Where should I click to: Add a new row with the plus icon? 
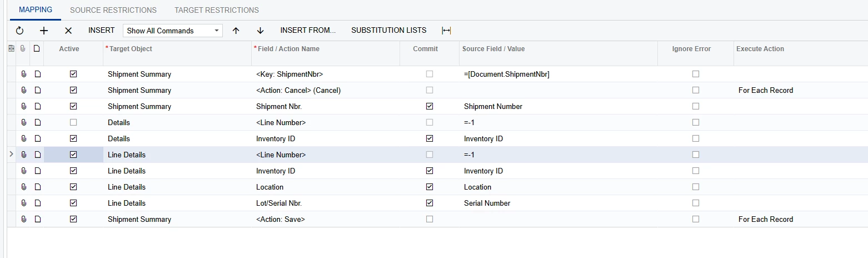coord(44,31)
